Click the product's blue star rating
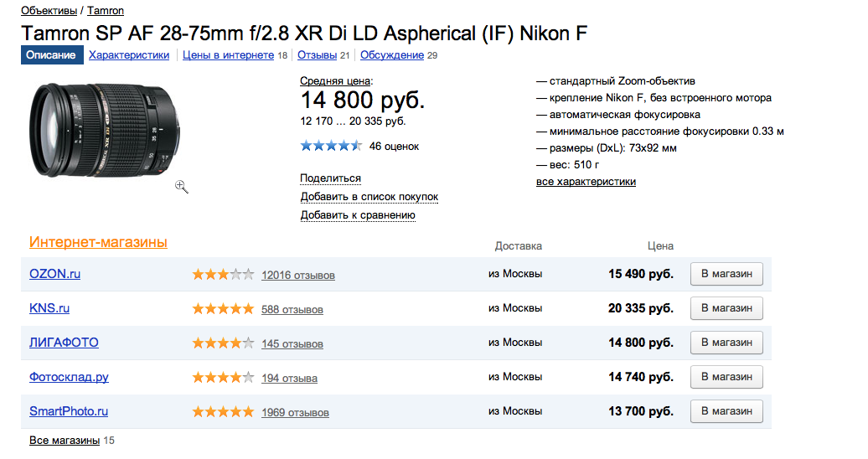The image size is (868, 459). click(331, 147)
